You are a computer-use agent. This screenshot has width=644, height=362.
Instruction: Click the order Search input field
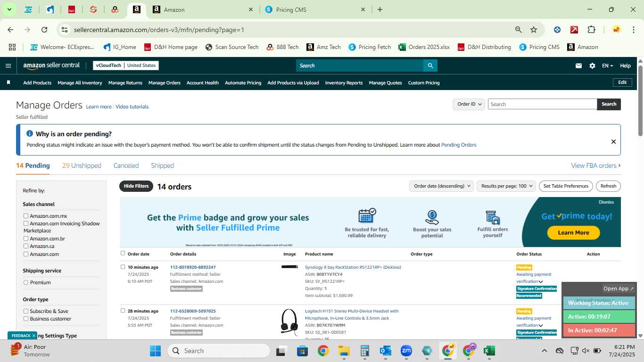(x=542, y=104)
